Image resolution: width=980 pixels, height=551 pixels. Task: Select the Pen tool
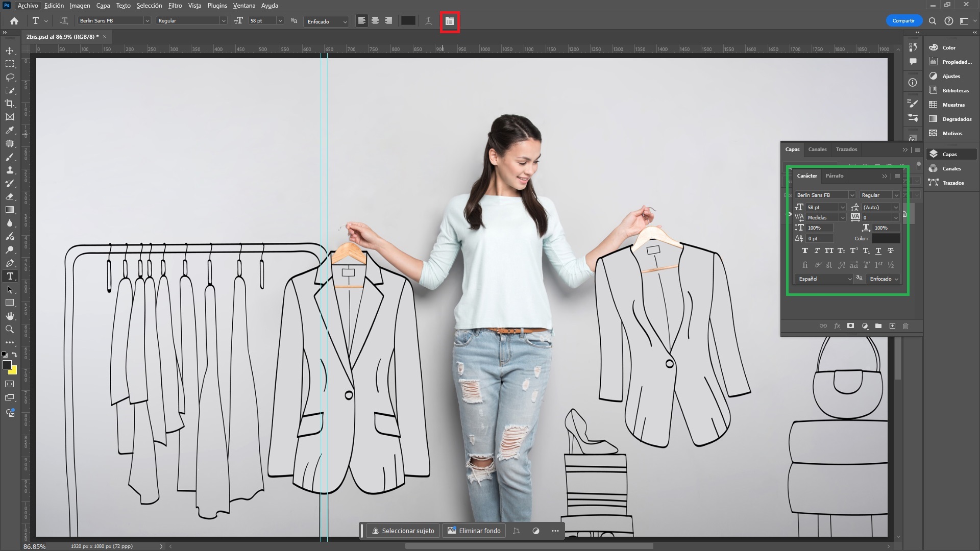point(10,263)
